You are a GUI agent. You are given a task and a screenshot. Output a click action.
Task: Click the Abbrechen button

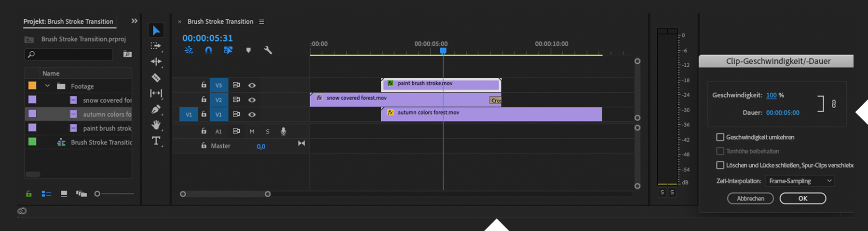[750, 199]
